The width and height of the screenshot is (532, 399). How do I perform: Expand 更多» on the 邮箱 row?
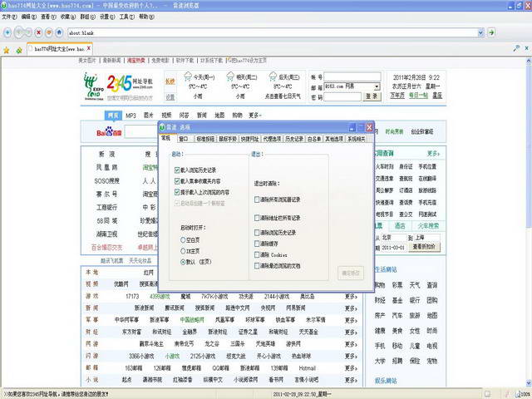351,368
